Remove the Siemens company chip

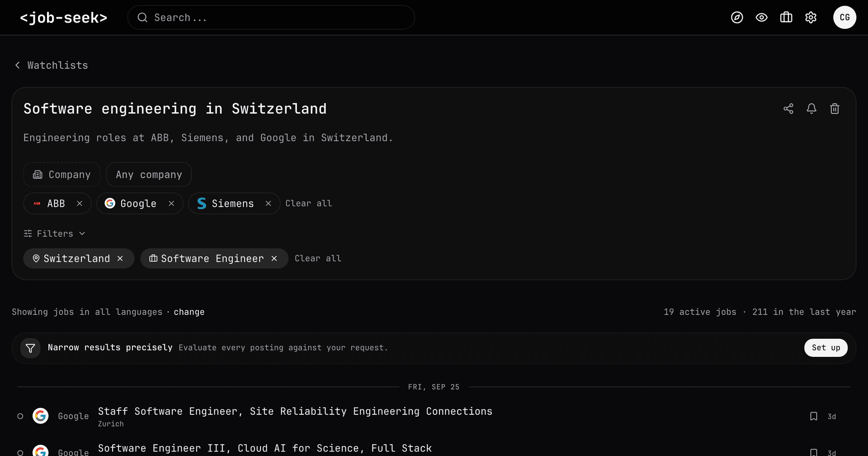[268, 204]
